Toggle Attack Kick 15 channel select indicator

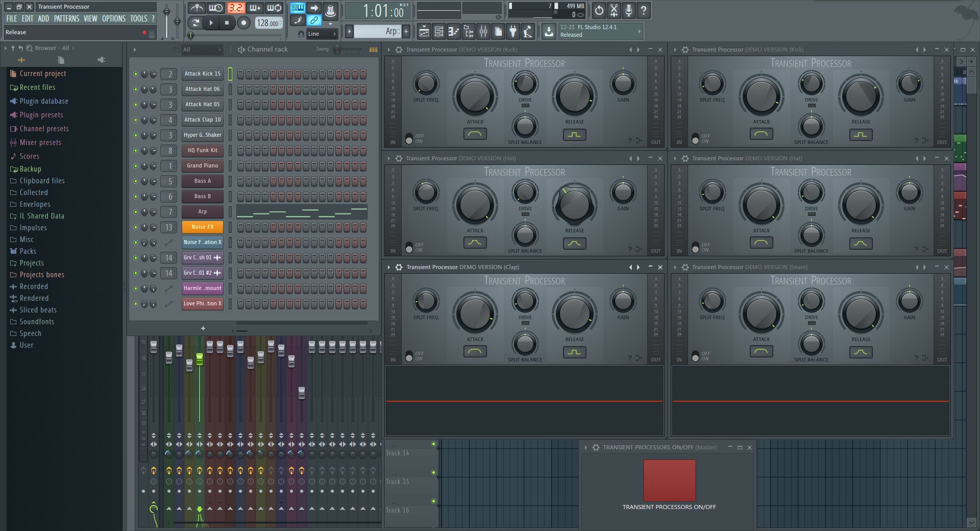click(230, 74)
